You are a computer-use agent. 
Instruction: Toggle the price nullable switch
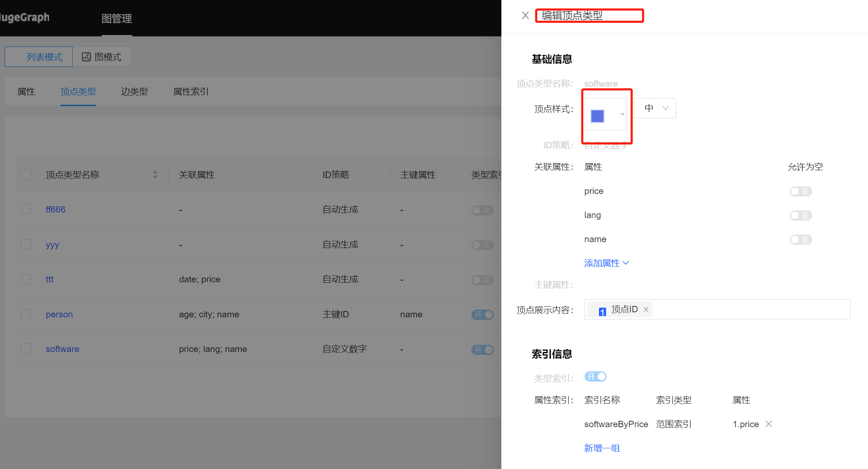pos(800,191)
